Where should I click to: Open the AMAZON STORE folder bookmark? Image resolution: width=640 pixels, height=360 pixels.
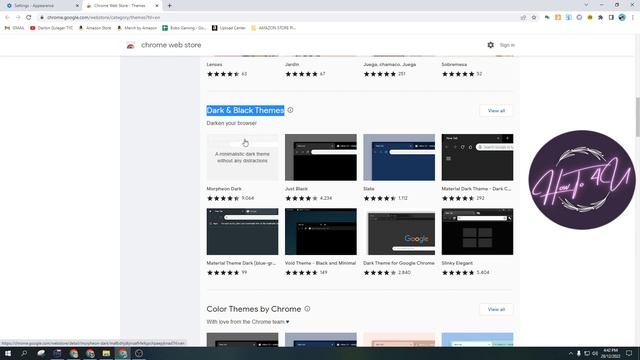273,28
